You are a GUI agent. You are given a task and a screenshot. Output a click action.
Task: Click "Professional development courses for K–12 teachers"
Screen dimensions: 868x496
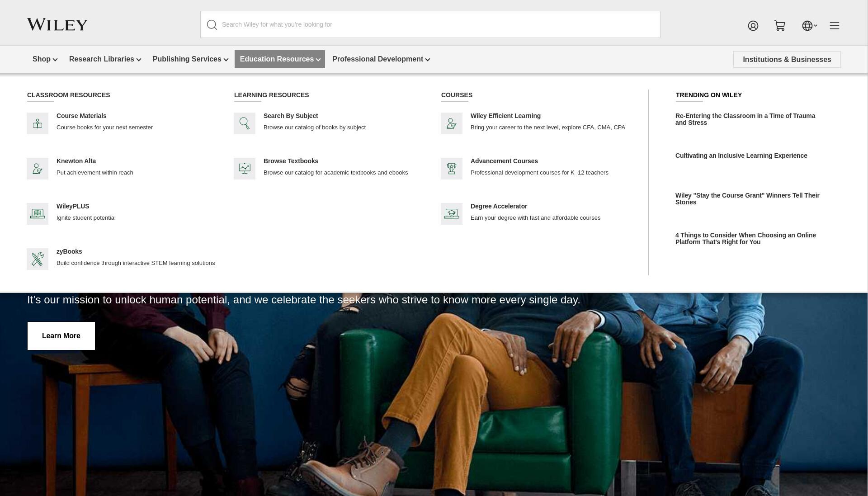click(x=539, y=173)
